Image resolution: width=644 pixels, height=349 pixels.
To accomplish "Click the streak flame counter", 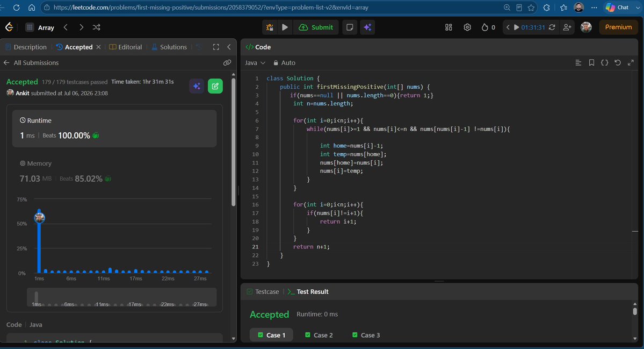I will coord(488,27).
